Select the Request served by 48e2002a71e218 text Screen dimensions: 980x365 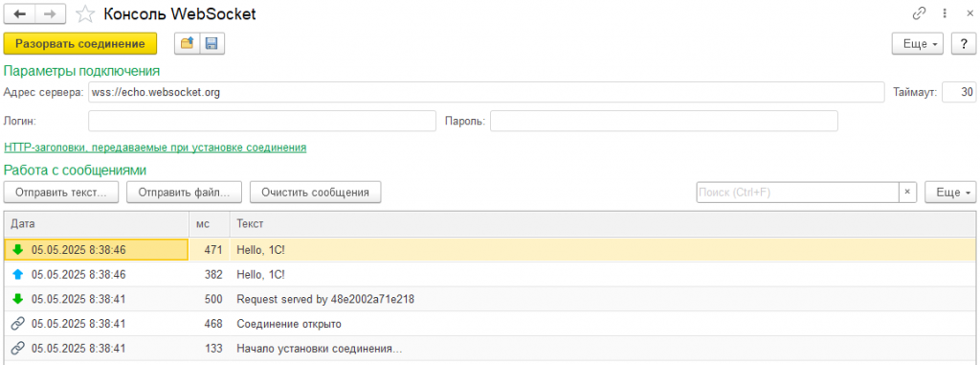[x=325, y=299]
